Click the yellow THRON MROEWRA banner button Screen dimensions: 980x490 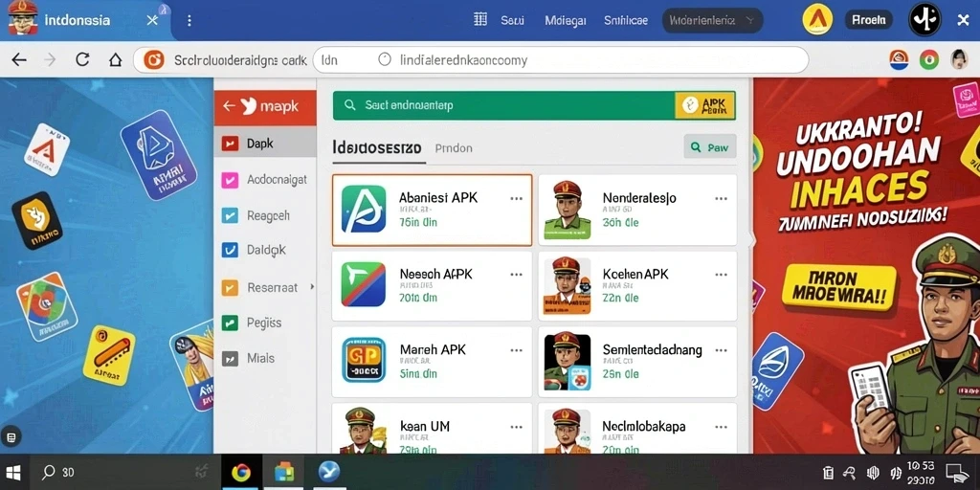tap(838, 287)
